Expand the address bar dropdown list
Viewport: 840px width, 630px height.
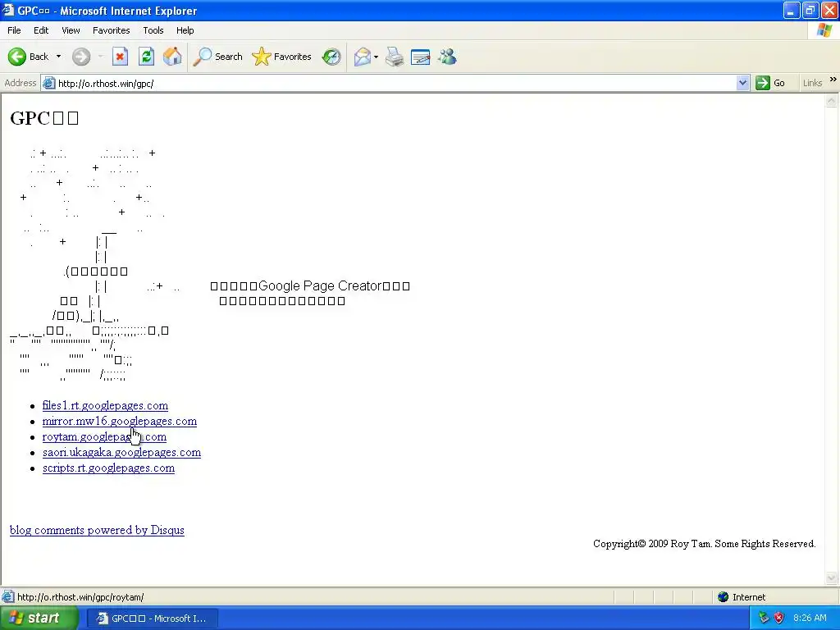click(x=742, y=83)
